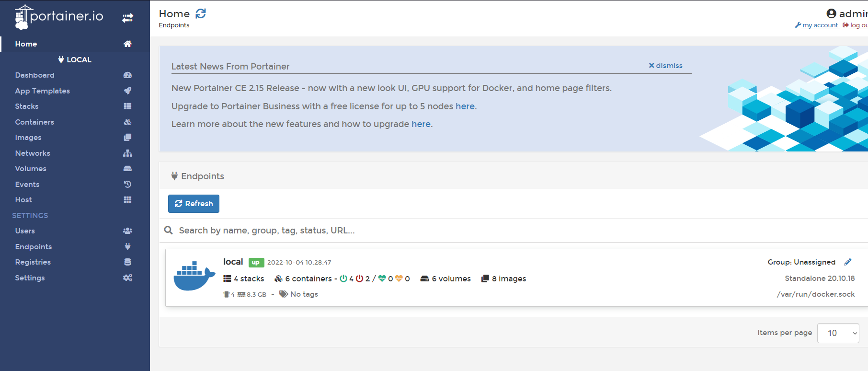Click the Settings cogs icon
868x371 pixels.
coord(127,278)
